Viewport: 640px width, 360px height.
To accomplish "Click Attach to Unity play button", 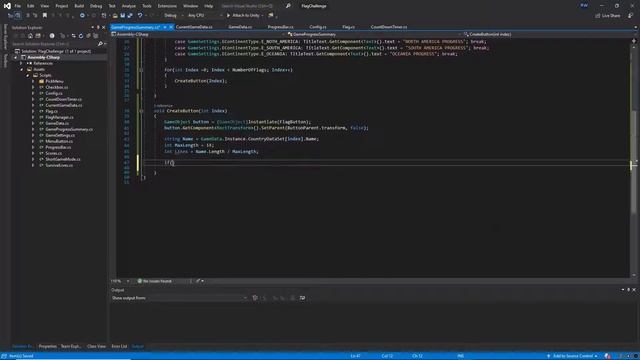I will [244, 16].
